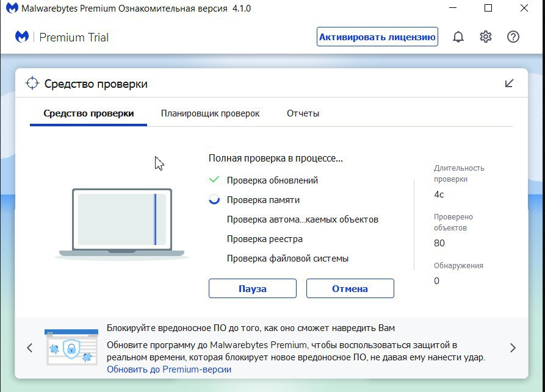Switch to the Средство проверки tab
The image size is (545, 392).
coord(88,113)
